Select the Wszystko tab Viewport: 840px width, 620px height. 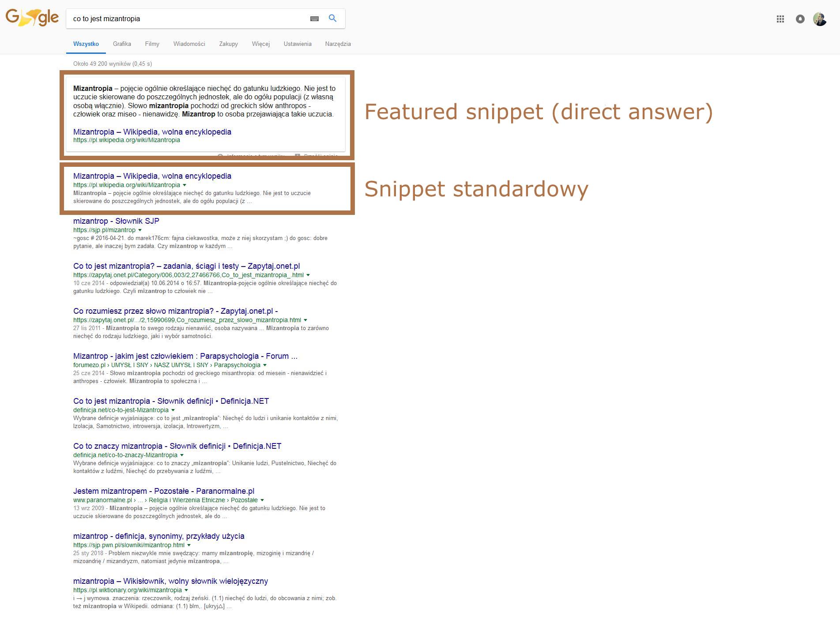coord(86,44)
